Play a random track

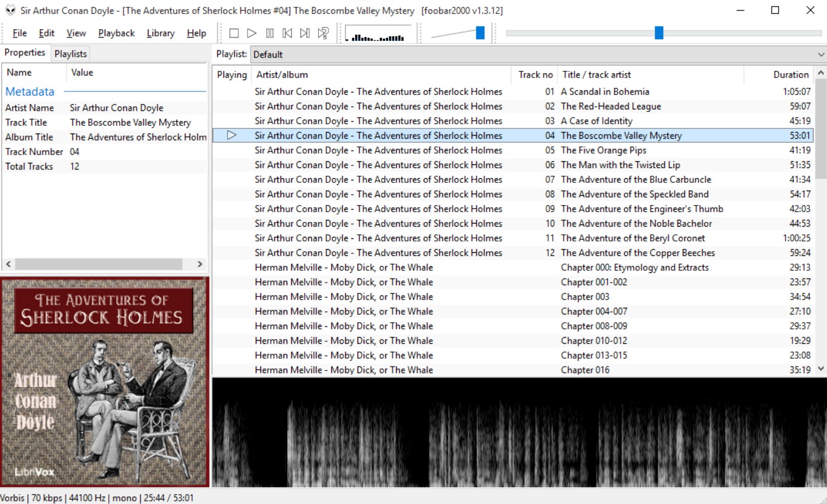[322, 32]
